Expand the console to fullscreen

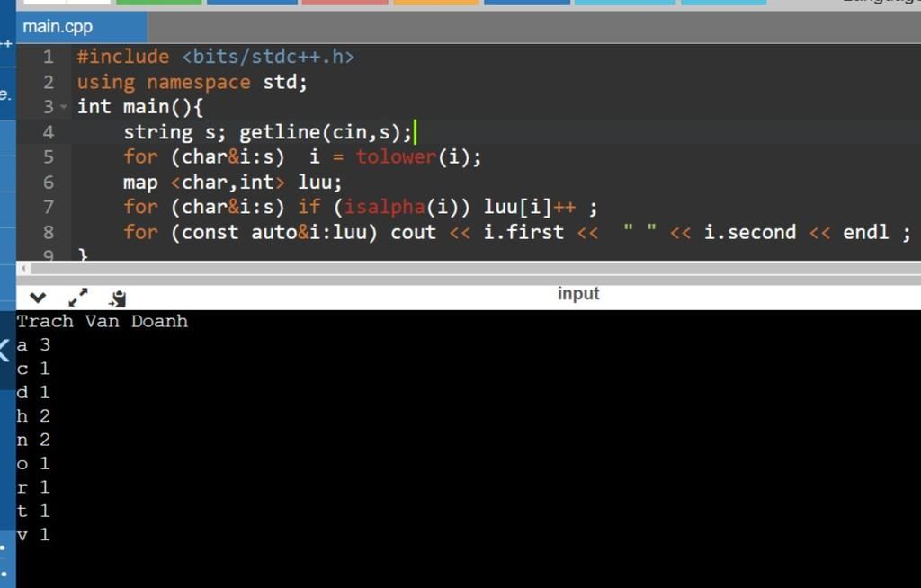click(x=78, y=298)
